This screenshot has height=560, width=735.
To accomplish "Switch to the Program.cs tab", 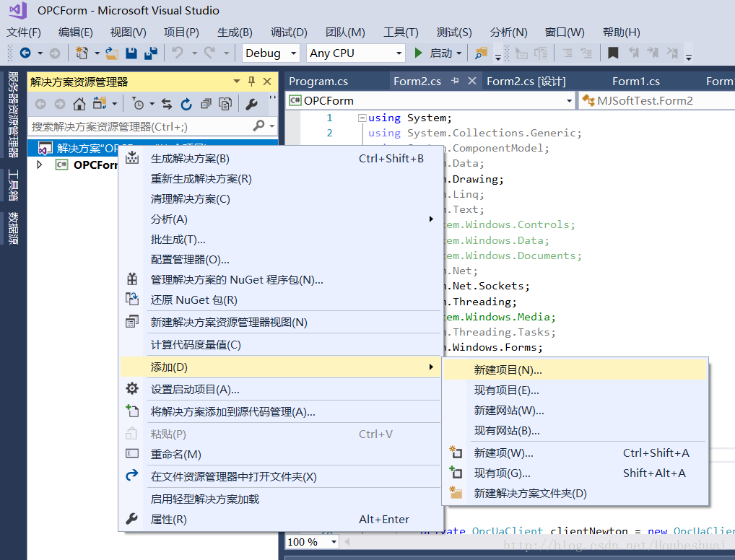I will [x=318, y=82].
